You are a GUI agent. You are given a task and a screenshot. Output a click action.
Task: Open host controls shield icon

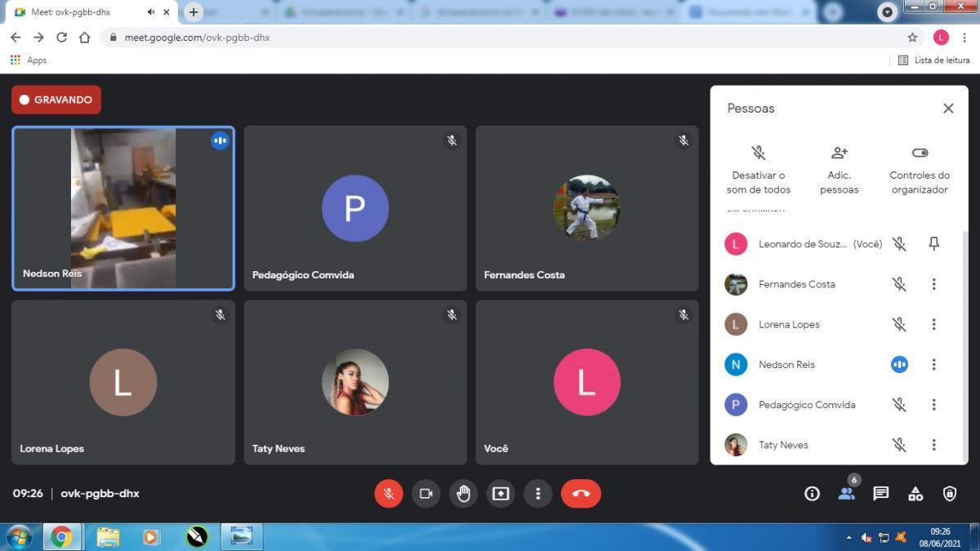[x=950, y=494]
